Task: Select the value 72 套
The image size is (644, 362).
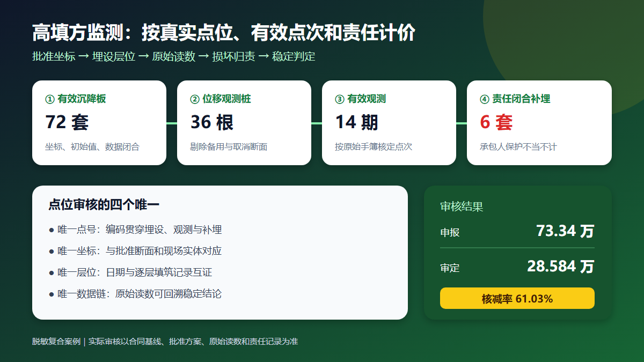Action: tap(67, 122)
